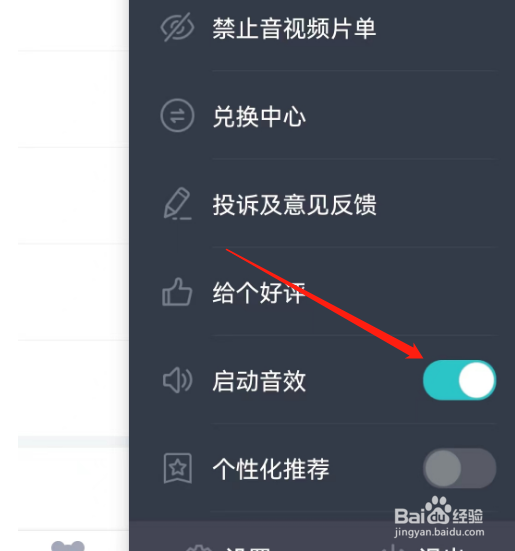Screen dimensions: 515x551
Task: Tap the 个性化推荐 label text
Action: pos(271,469)
